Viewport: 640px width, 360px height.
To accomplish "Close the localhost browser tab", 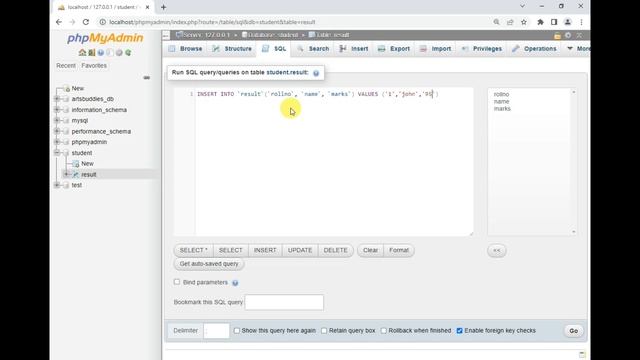I will [147, 7].
